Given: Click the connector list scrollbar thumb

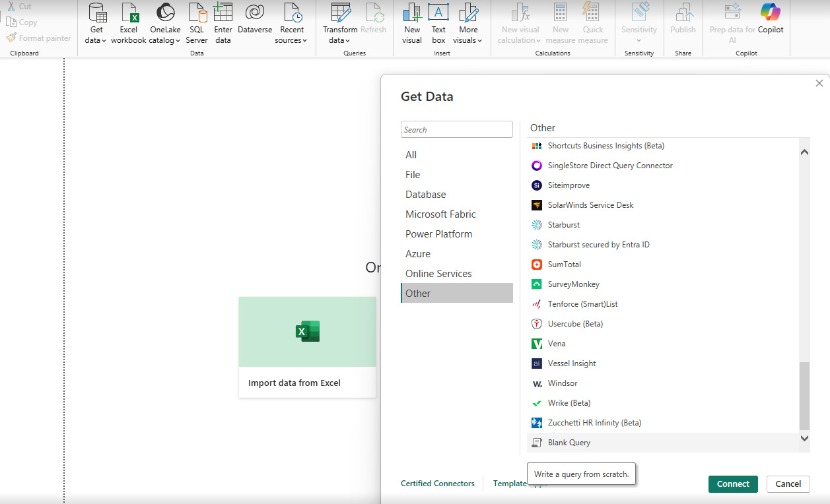Looking at the screenshot, I should coord(804,396).
